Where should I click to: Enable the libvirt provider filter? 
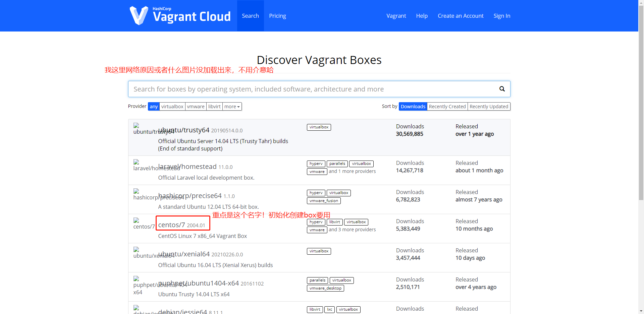214,106
